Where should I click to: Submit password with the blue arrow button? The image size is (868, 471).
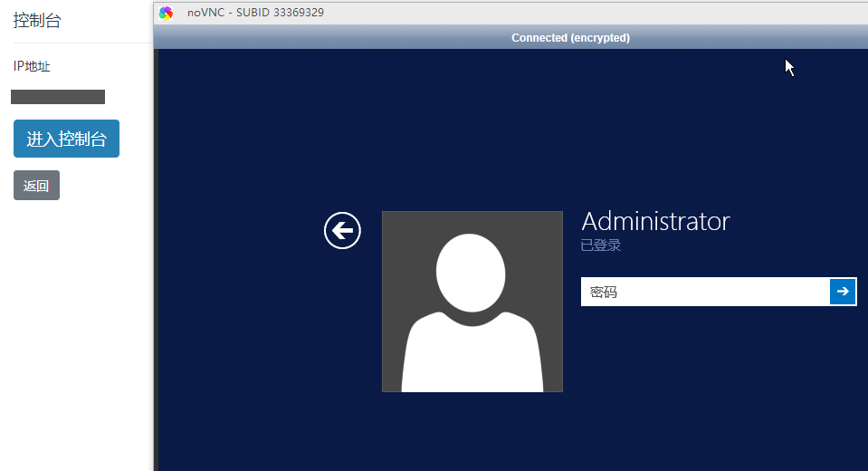tap(843, 292)
